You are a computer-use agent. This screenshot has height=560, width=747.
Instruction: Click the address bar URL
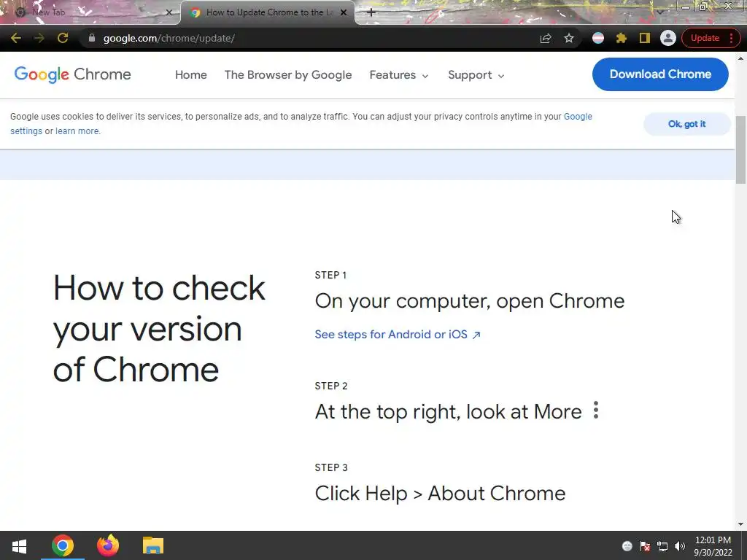169,38
